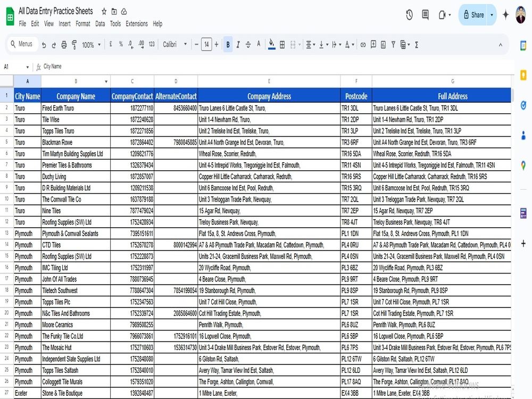Viewport: 532px width, 399px height.
Task: Click the Redo icon in toolbar
Action: click(x=54, y=45)
